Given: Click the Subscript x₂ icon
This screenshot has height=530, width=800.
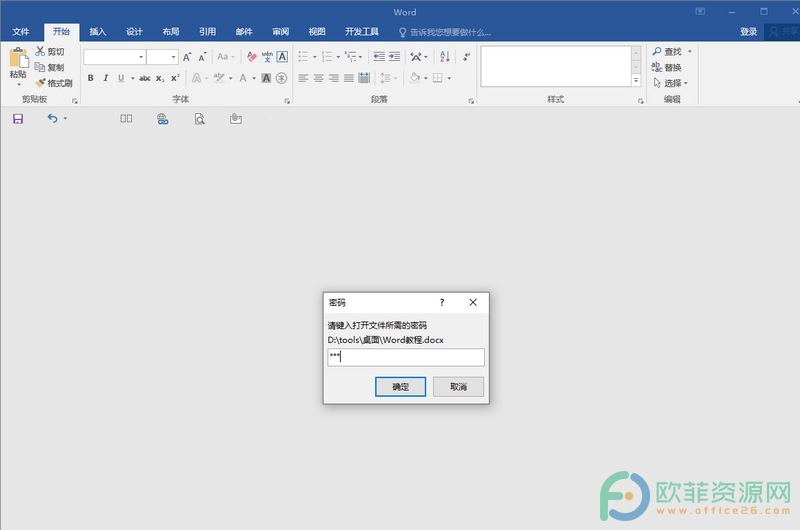Looking at the screenshot, I should (160, 78).
